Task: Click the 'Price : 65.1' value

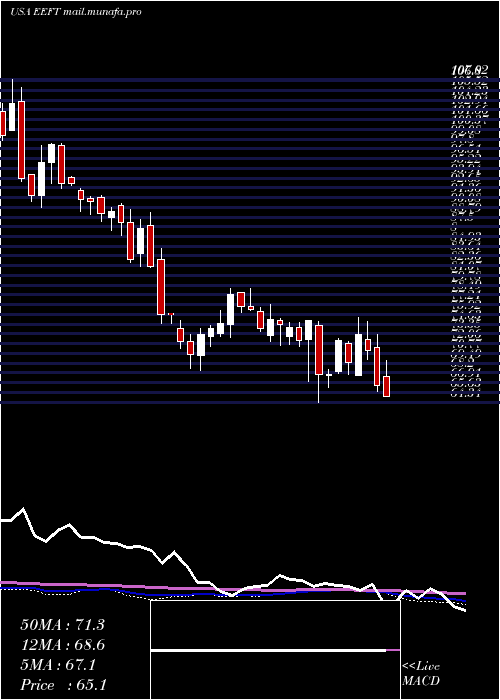Action: coord(63,685)
